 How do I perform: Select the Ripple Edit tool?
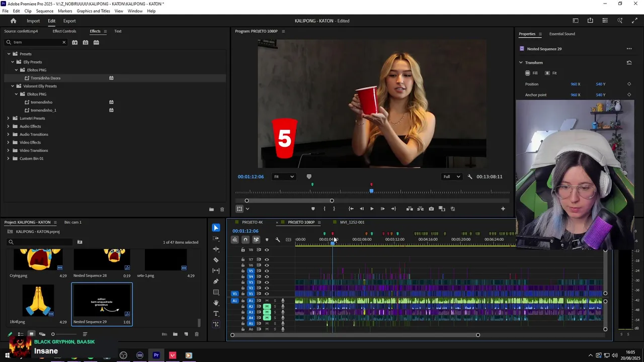tap(216, 249)
